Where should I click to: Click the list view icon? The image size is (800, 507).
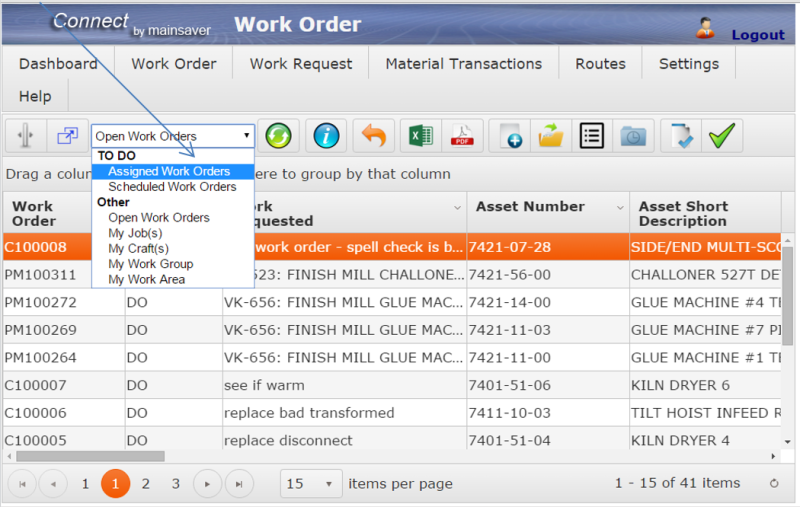(592, 136)
